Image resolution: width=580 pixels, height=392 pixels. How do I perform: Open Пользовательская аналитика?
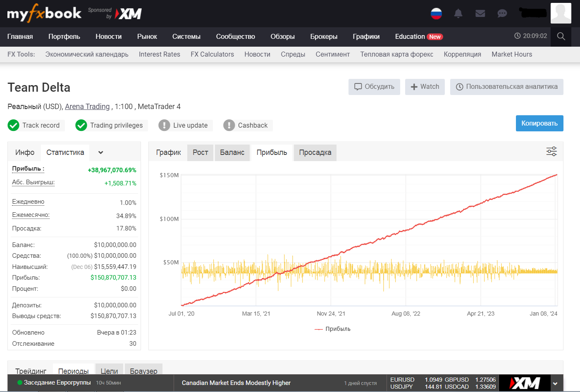point(507,87)
